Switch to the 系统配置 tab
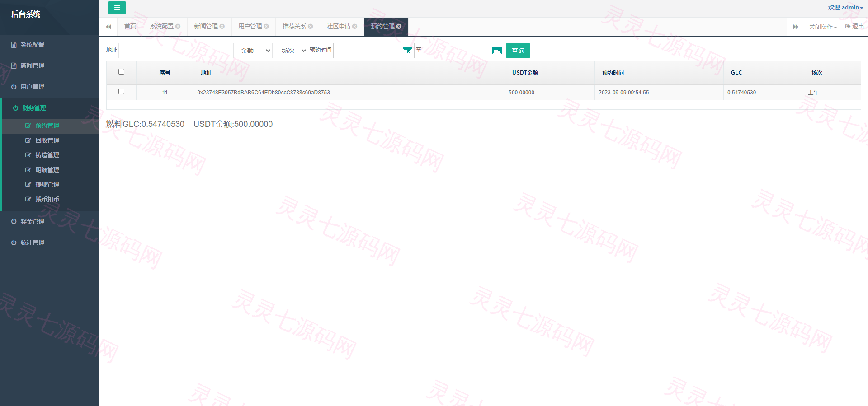868x406 pixels. point(162,27)
